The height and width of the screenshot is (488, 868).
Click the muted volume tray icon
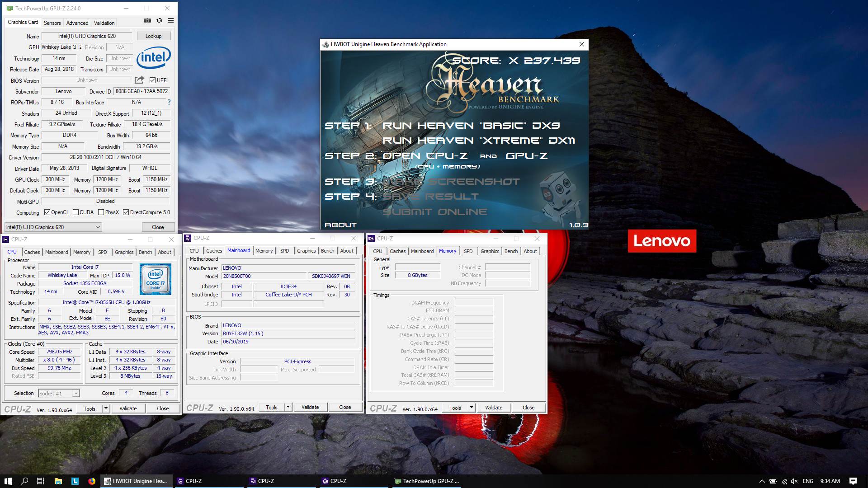[795, 481]
